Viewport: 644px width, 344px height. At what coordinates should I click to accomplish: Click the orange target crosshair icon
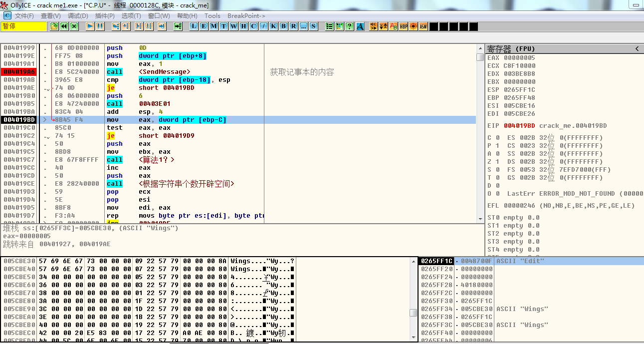tap(414, 26)
